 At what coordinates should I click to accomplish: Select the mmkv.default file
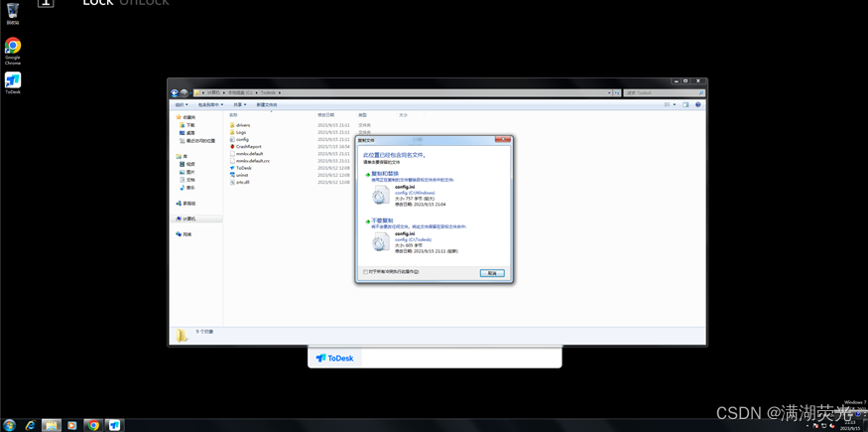coord(246,153)
